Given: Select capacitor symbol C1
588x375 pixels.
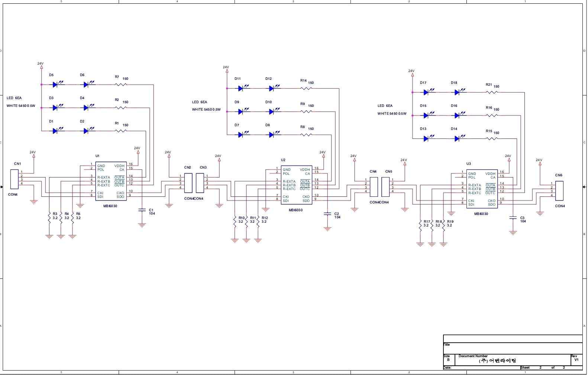Looking at the screenshot, I should coord(142,210).
